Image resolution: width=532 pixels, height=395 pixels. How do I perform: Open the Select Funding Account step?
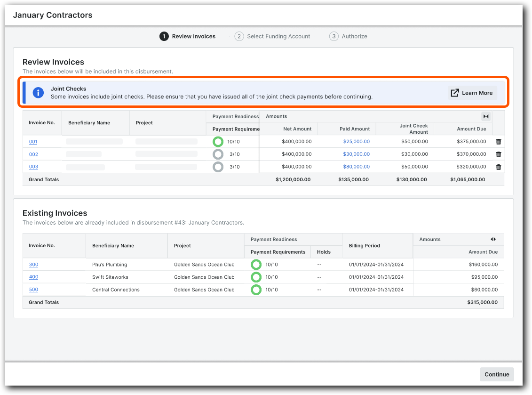272,36
